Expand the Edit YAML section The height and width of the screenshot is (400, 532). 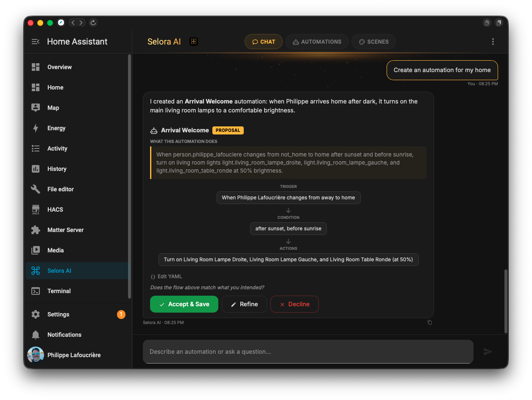coord(165,276)
